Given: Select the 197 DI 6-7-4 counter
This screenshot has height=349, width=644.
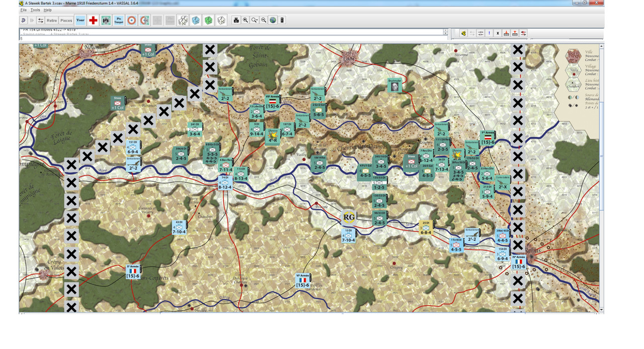Looking at the screenshot, I should pyautogui.click(x=287, y=129).
